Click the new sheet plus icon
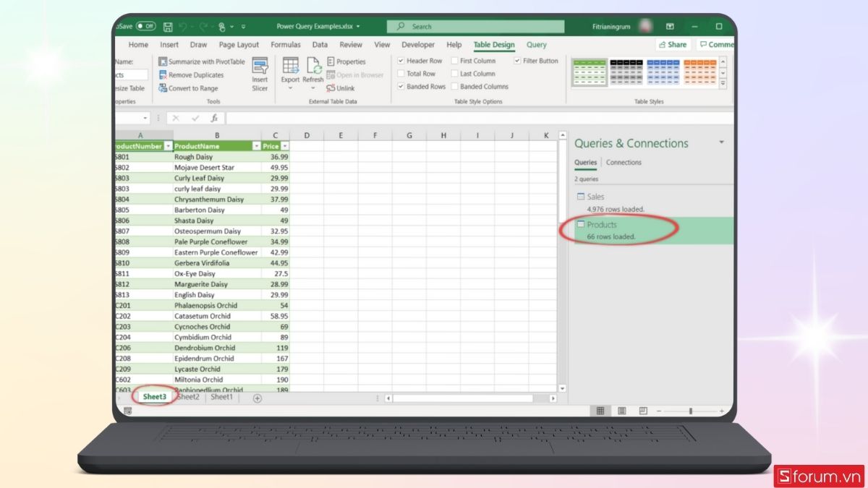This screenshot has height=488, width=868. coord(257,398)
